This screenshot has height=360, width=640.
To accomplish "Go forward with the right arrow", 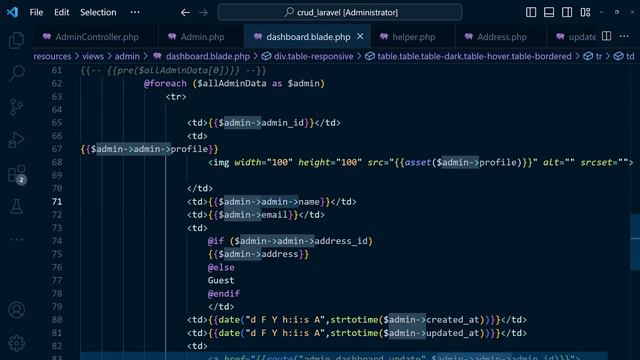I will point(203,13).
